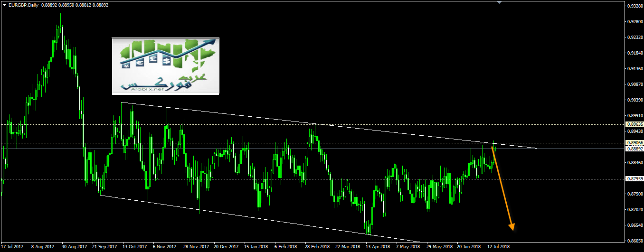
Task: Click the 17 Jul 2017 date label
Action: tap(12, 247)
